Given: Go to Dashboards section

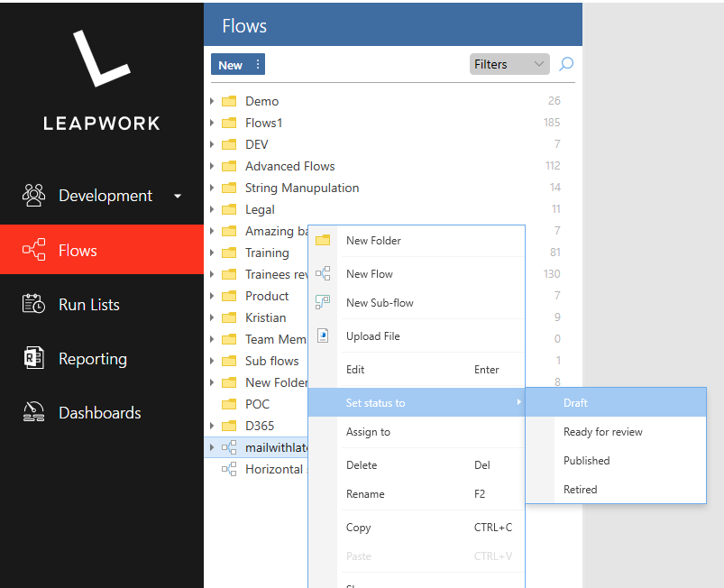Looking at the screenshot, I should (x=102, y=412).
